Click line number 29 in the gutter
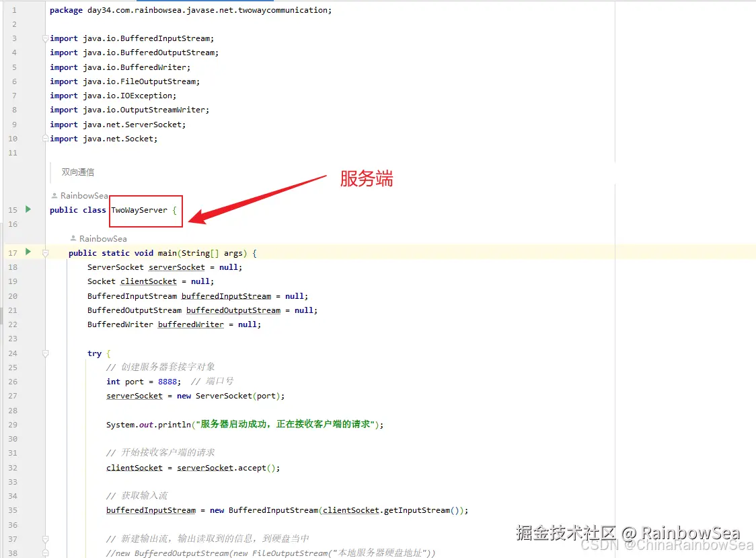The width and height of the screenshot is (756, 558). pyautogui.click(x=13, y=425)
